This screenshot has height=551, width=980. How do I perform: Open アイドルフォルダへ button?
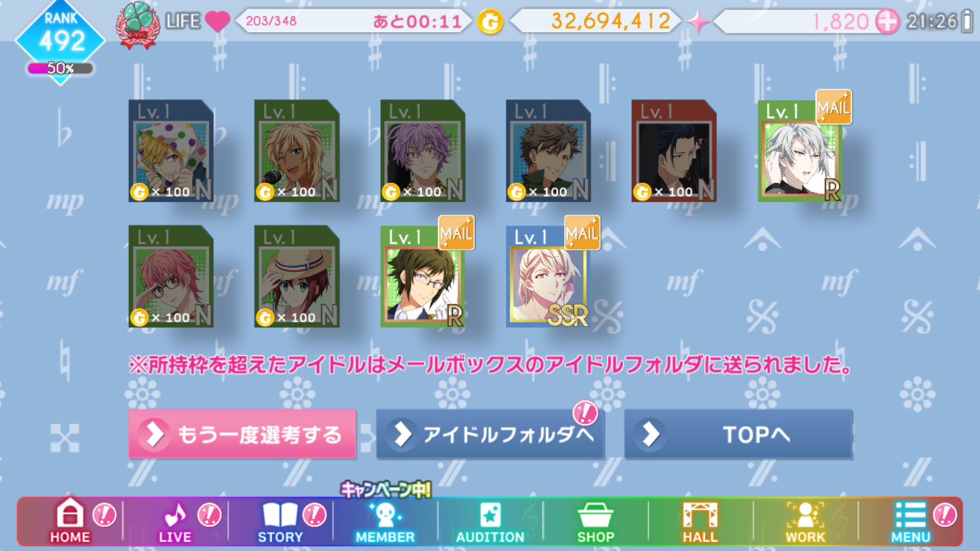pos(490,434)
